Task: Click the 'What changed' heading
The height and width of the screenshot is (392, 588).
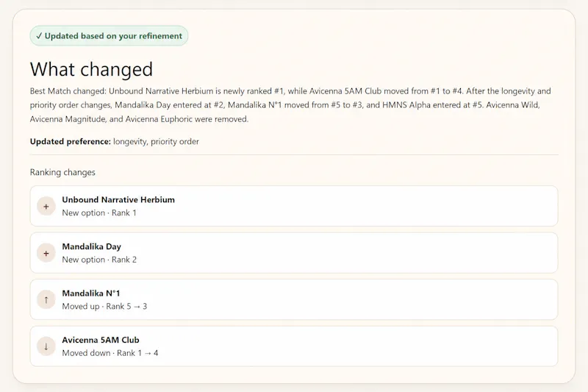Action: click(91, 69)
